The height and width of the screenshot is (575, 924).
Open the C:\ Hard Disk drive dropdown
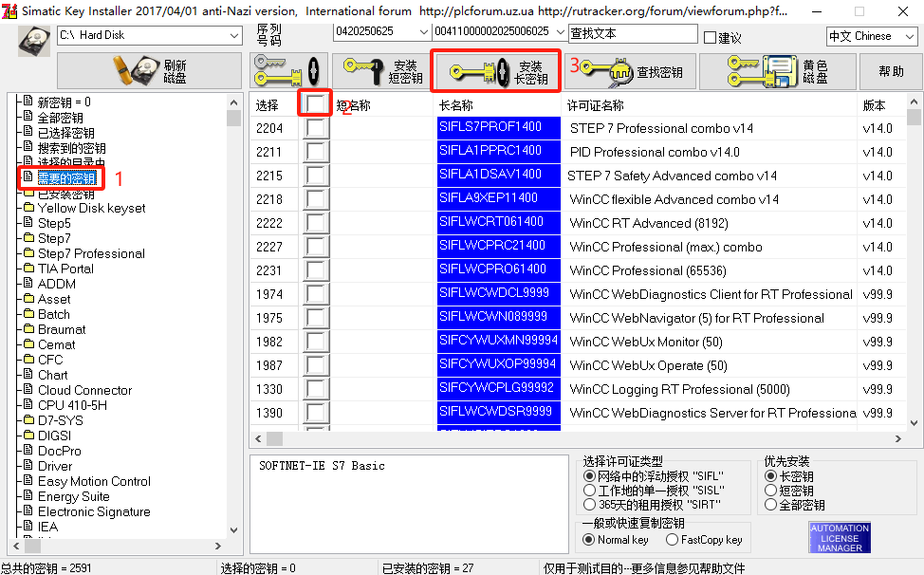234,36
